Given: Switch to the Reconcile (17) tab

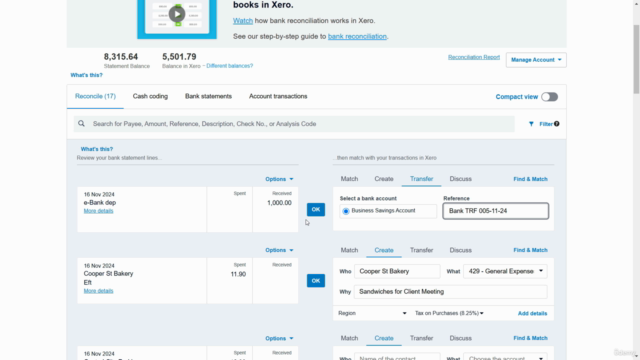Looking at the screenshot, I should coord(95,96).
